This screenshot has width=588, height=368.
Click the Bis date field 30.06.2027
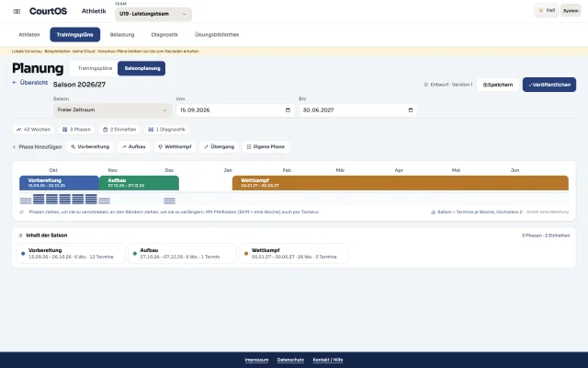pyautogui.click(x=357, y=110)
